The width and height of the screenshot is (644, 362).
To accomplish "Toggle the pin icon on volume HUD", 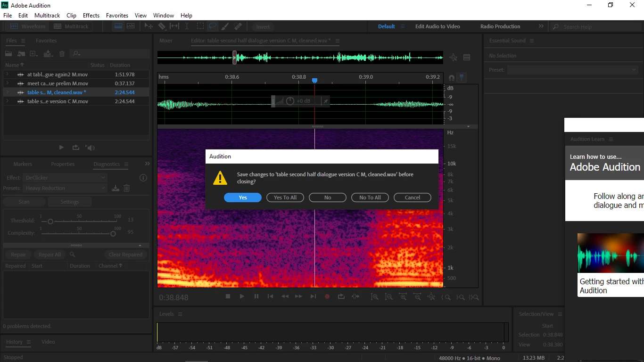I will [x=325, y=101].
